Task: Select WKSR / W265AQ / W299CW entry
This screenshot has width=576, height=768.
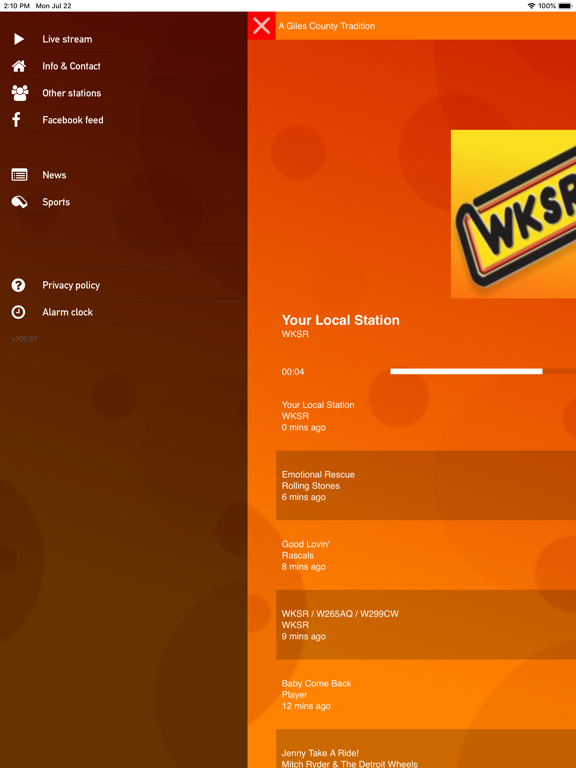Action: point(426,624)
